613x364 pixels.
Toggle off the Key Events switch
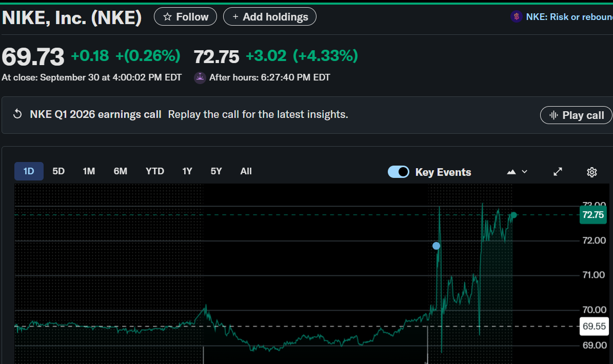(x=399, y=172)
